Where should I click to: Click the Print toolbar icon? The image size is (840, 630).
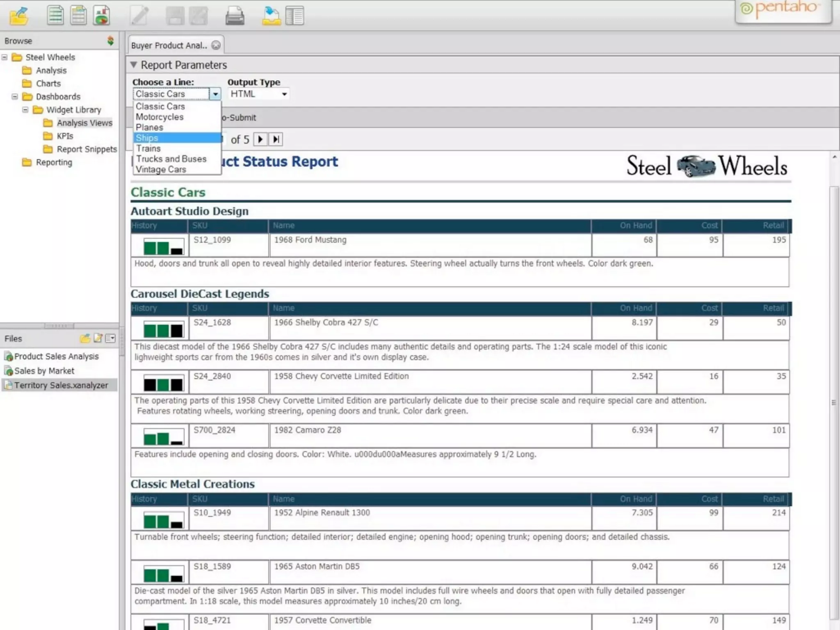(x=235, y=16)
